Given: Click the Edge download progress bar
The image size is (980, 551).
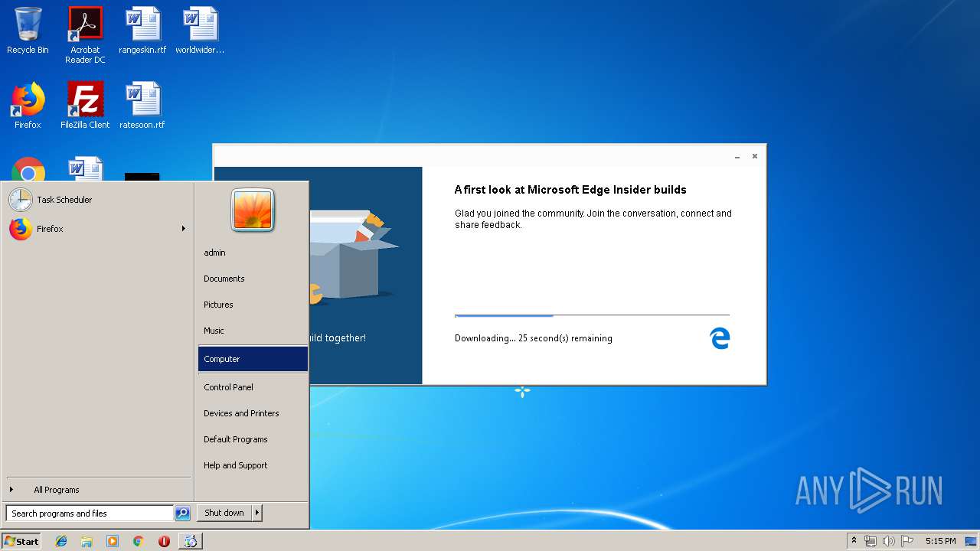Looking at the screenshot, I should click(592, 315).
